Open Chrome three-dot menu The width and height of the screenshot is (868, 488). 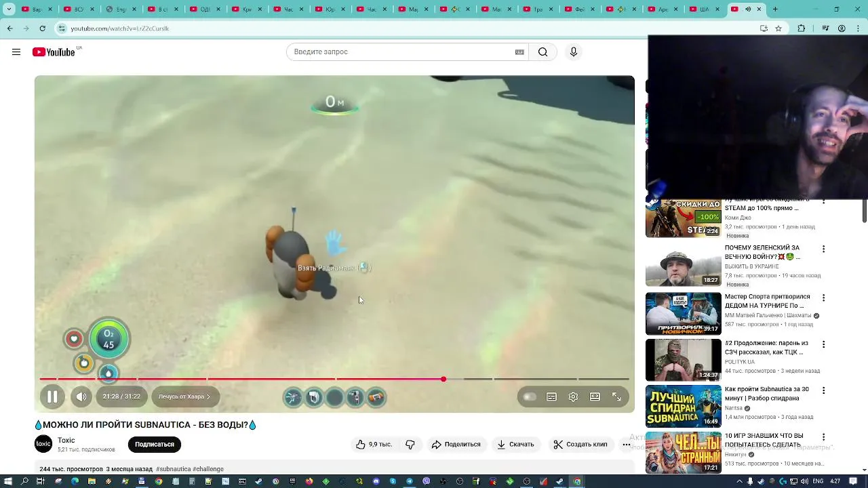click(858, 28)
